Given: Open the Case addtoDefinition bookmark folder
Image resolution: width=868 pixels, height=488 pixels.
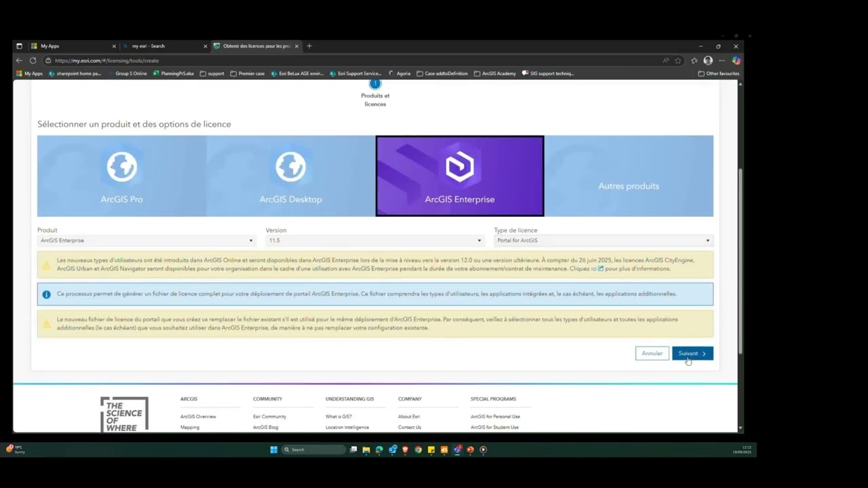Looking at the screenshot, I should pos(442,73).
